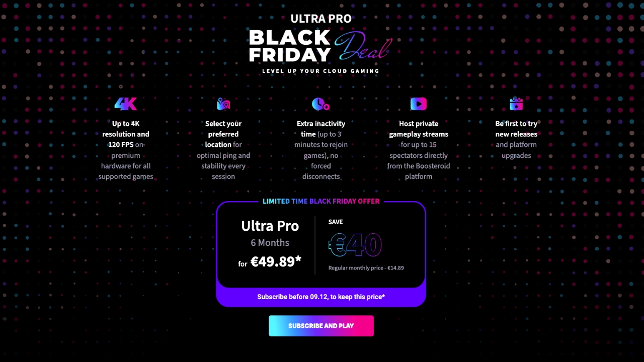This screenshot has height=362, width=644.
Task: Click the Regular monthly price €14.89 text
Action: (366, 267)
